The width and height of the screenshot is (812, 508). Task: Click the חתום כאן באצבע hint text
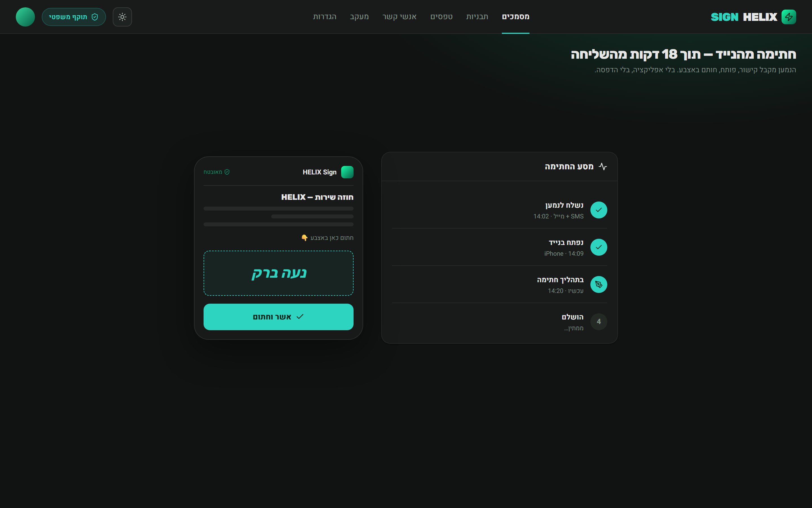tap(332, 238)
